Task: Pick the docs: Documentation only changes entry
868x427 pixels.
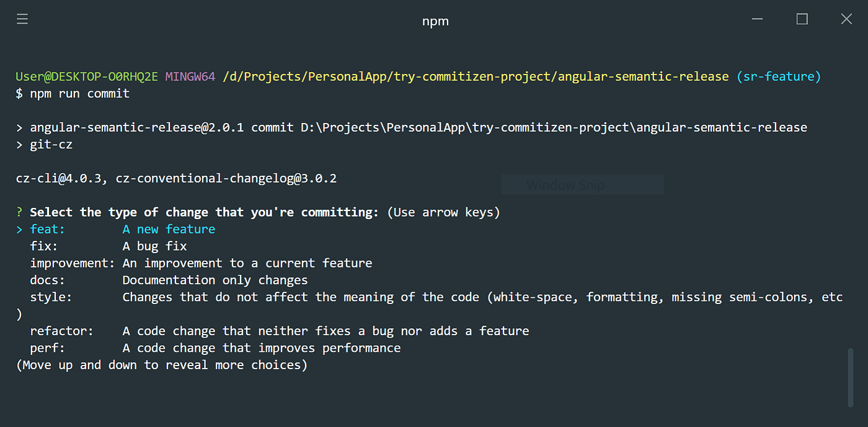Action: coord(169,280)
